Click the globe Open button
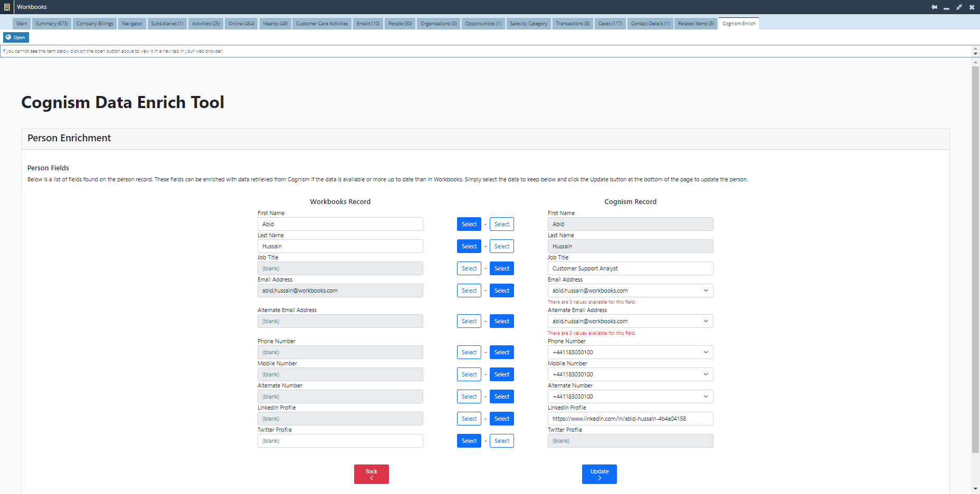 point(16,37)
